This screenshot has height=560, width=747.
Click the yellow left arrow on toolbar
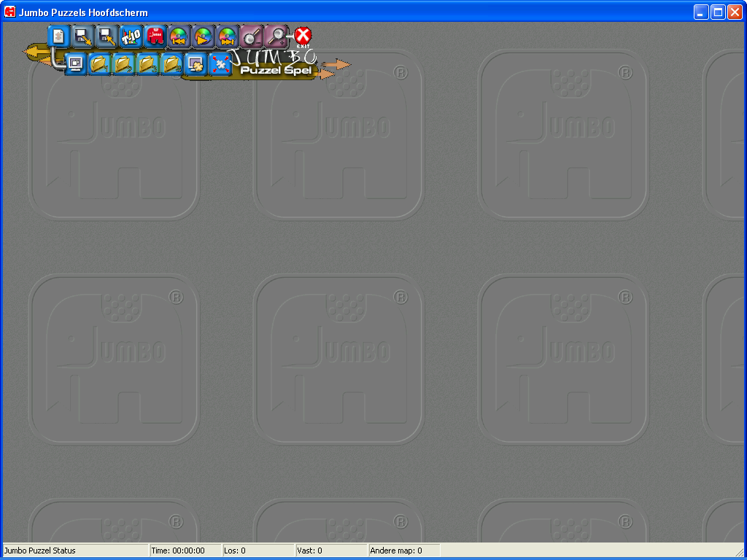click(x=36, y=52)
